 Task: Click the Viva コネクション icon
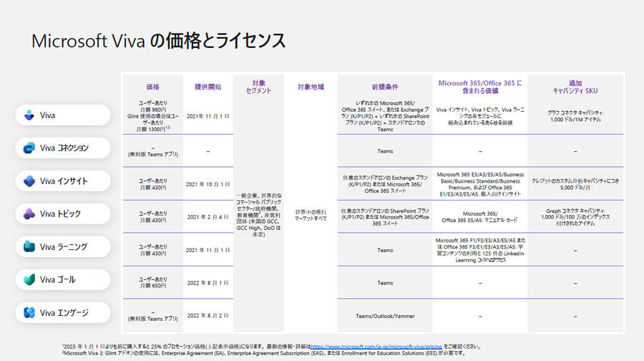[29, 148]
